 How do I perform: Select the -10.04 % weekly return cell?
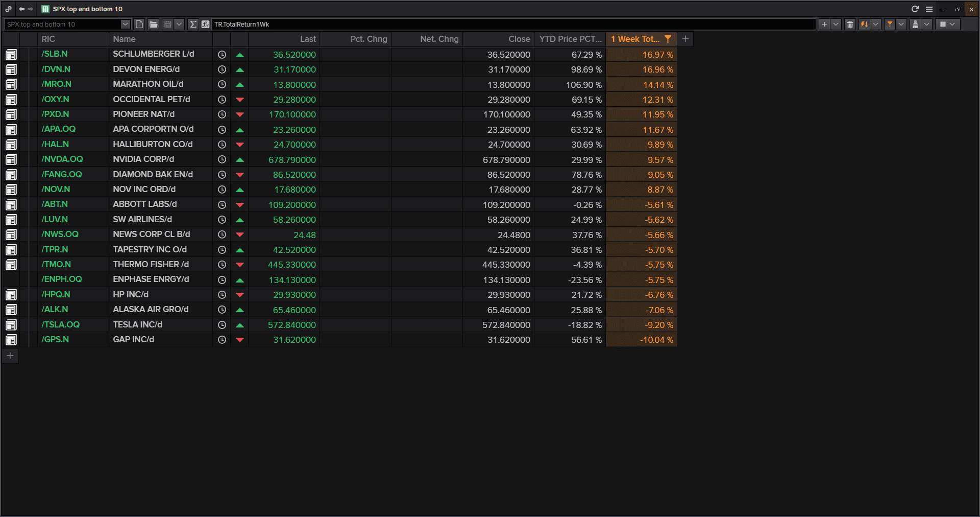point(641,340)
